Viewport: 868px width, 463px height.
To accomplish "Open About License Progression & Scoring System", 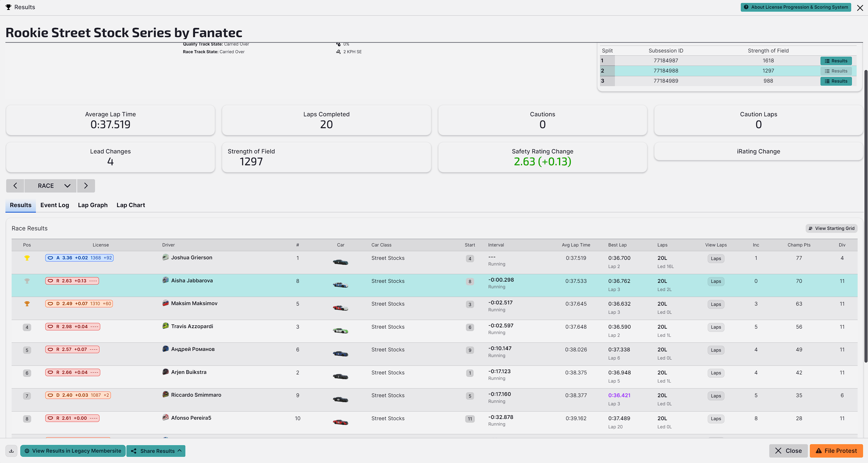I will [x=796, y=7].
